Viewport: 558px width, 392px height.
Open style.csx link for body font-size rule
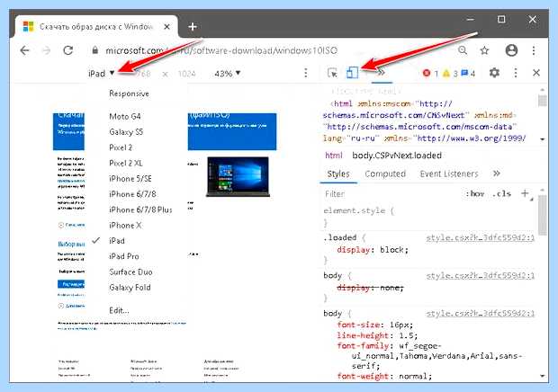pyautogui.click(x=480, y=313)
